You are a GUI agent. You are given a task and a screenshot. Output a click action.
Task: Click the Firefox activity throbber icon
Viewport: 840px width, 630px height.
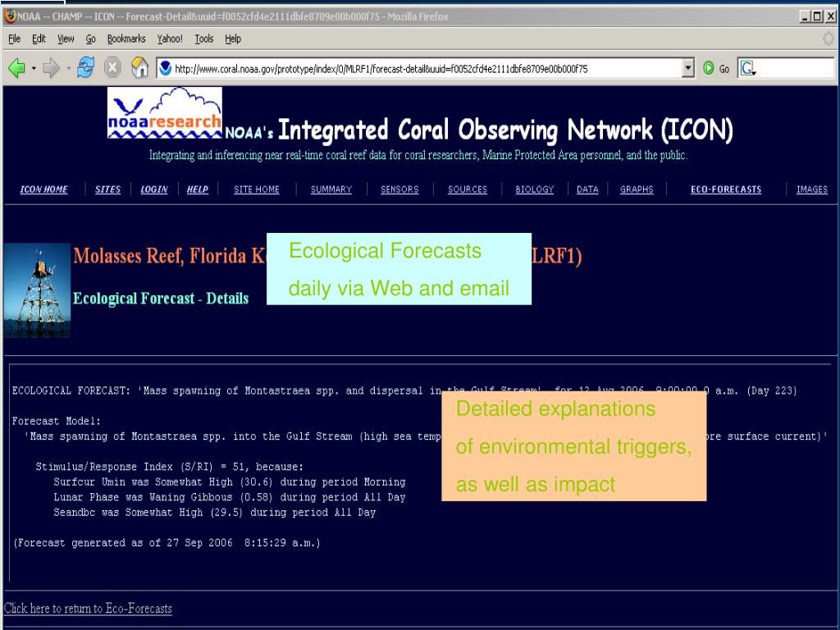coord(829,39)
